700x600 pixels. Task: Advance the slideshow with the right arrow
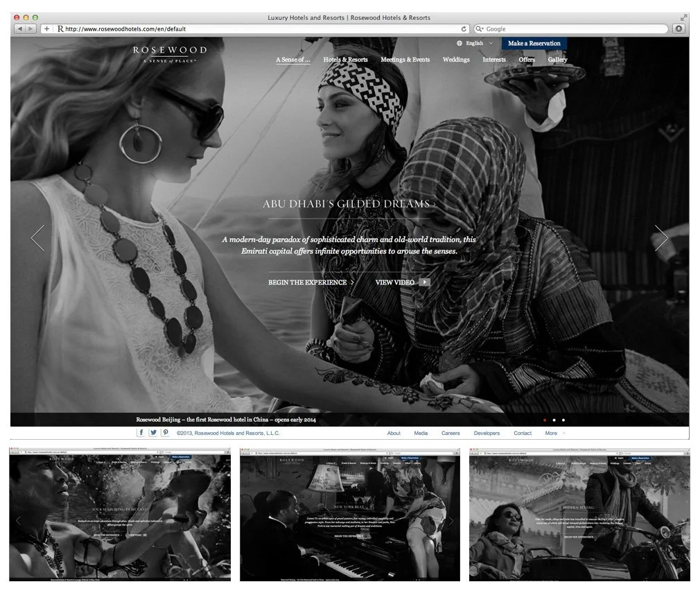(x=662, y=238)
